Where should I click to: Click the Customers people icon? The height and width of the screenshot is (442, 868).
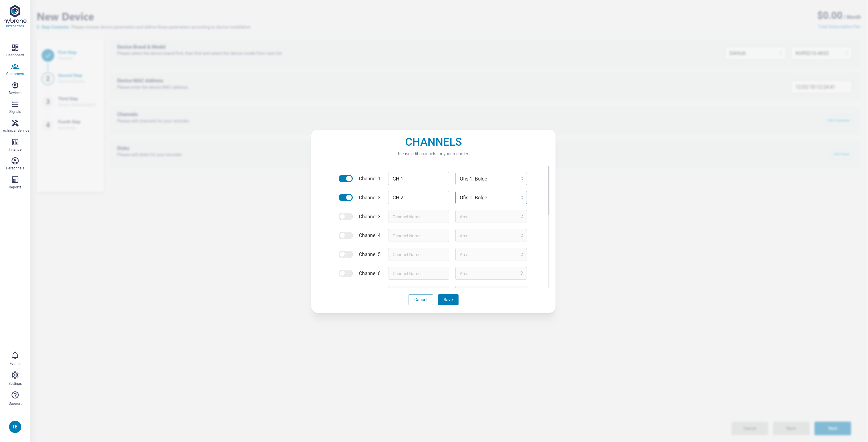(15, 67)
